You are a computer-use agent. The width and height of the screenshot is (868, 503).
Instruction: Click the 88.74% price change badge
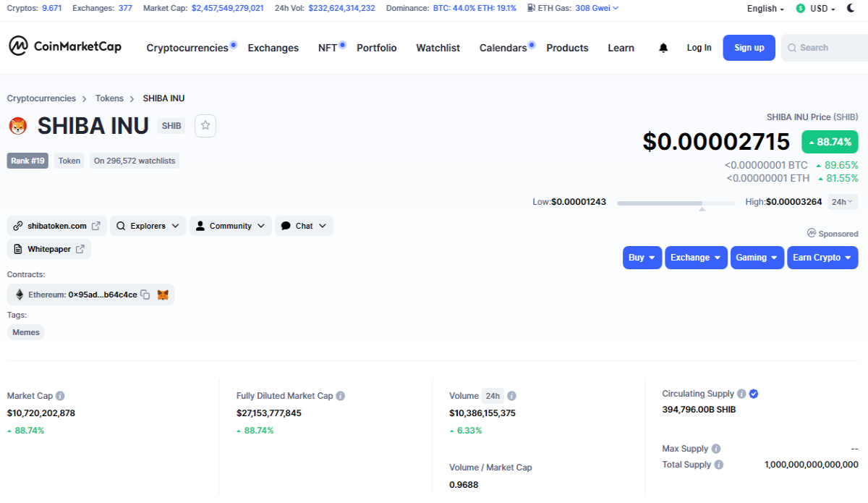pyautogui.click(x=830, y=142)
